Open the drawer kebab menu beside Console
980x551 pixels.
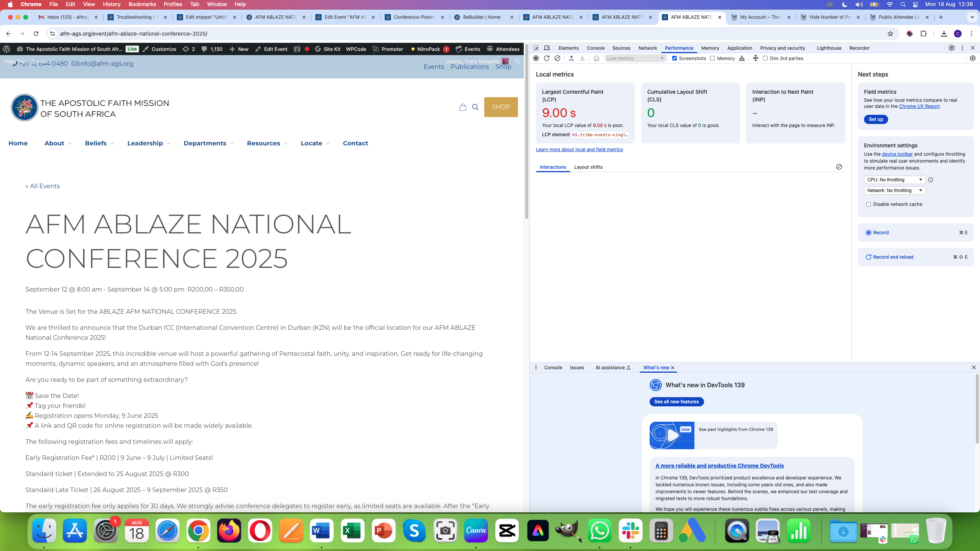(x=536, y=367)
